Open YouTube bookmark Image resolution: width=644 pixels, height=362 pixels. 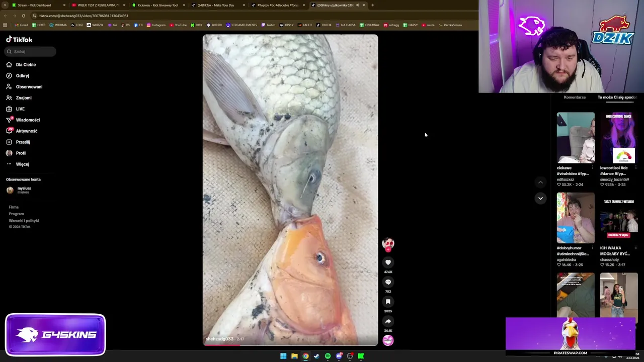click(178, 25)
